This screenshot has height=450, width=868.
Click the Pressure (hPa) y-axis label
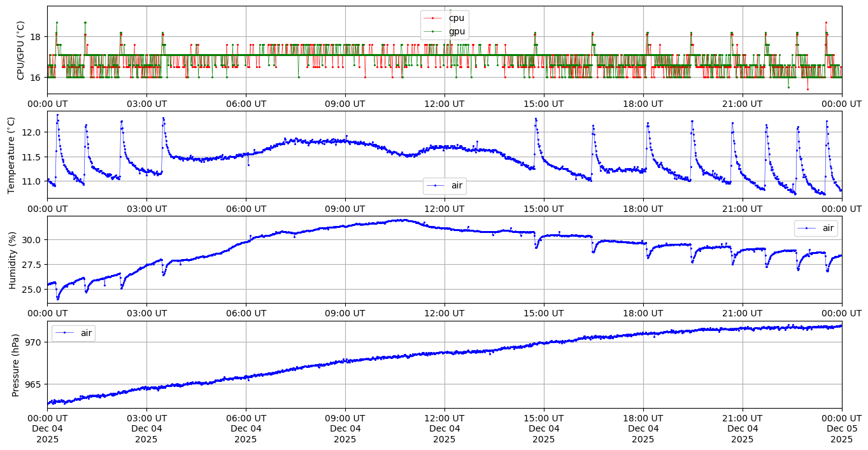pyautogui.click(x=16, y=365)
